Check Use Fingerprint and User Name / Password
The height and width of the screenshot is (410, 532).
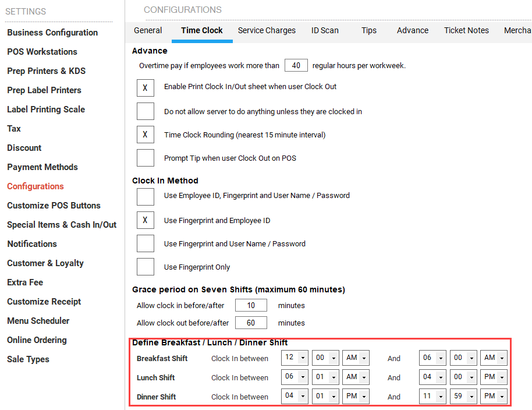(145, 243)
